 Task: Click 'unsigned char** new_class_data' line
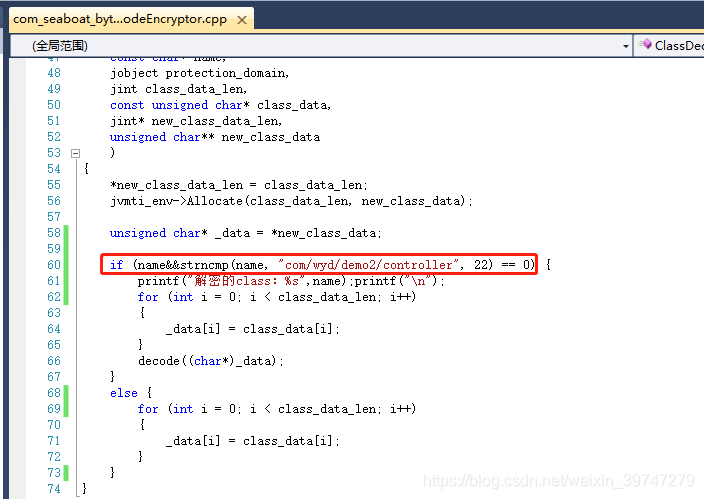215,137
